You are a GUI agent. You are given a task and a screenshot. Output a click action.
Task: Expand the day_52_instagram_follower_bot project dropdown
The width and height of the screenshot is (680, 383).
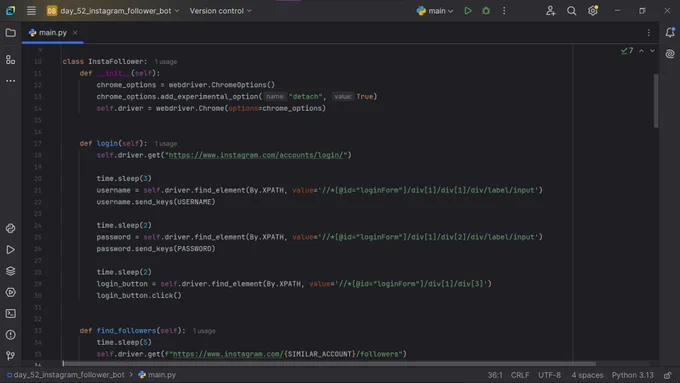(x=113, y=11)
